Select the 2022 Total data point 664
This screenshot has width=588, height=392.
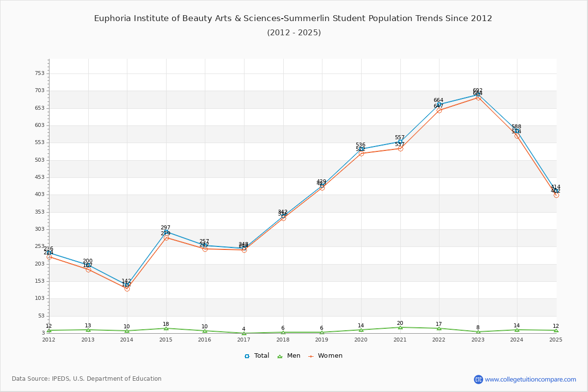(439, 104)
